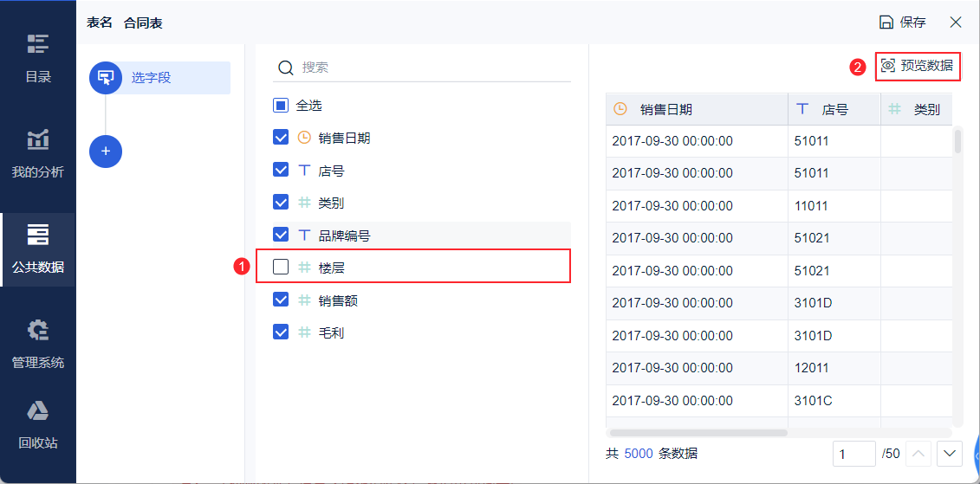Go to 我的分析 sidebar icon
The image size is (980, 484).
[x=37, y=139]
